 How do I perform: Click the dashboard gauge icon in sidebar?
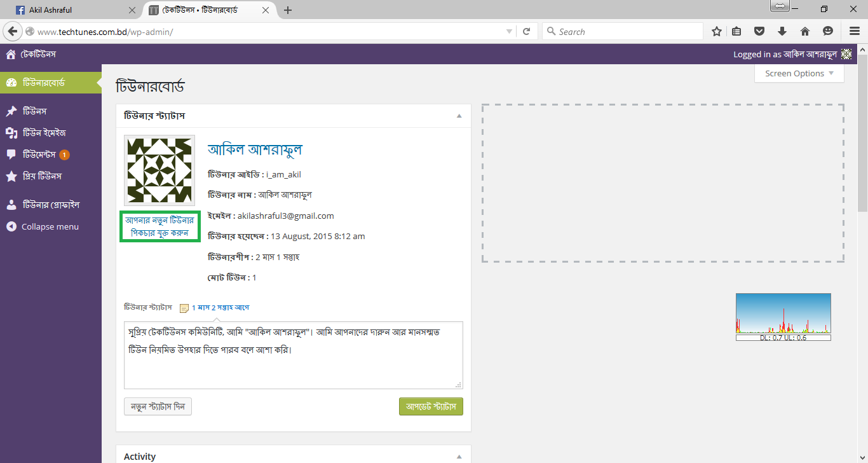point(11,83)
